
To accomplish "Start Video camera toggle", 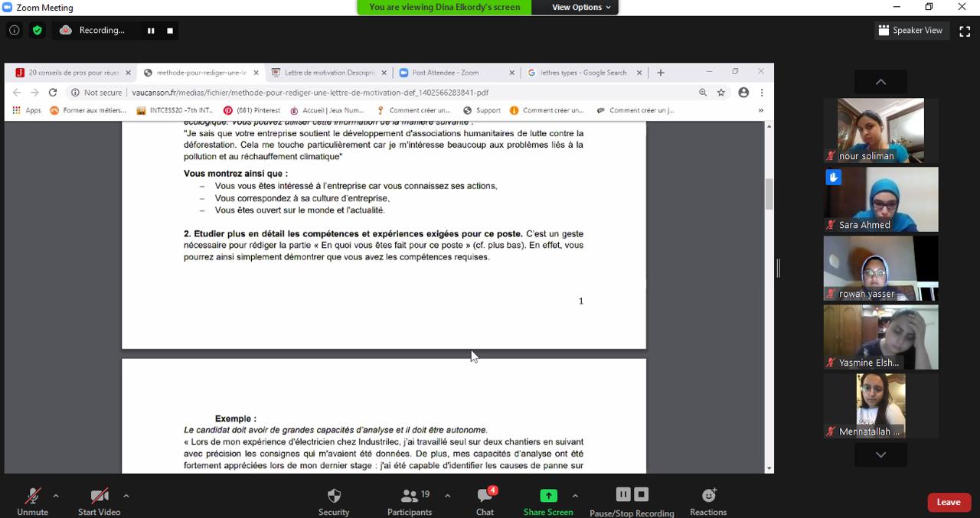I will tap(99, 496).
